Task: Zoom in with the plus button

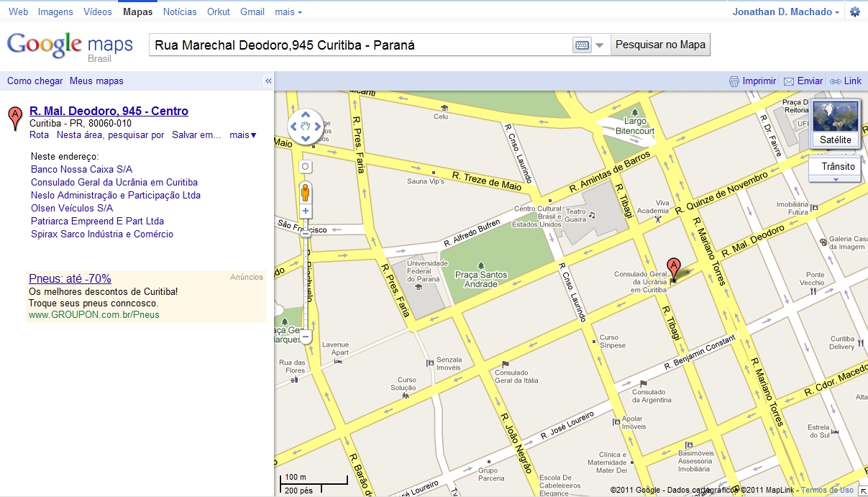Action: point(306,211)
